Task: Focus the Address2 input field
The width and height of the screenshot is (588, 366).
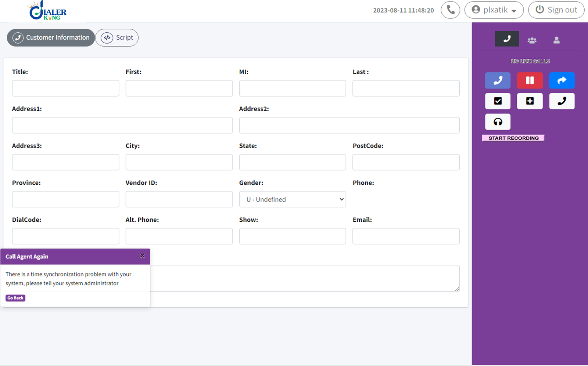Action: [349, 125]
